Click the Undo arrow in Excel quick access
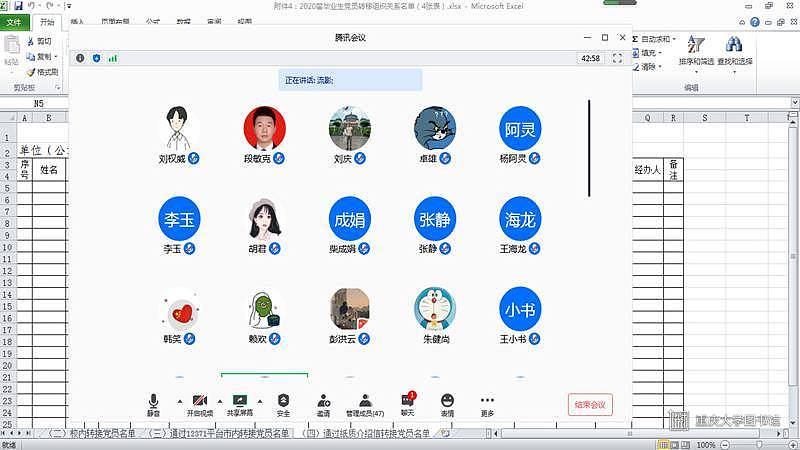This screenshot has width=800, height=450. point(32,6)
